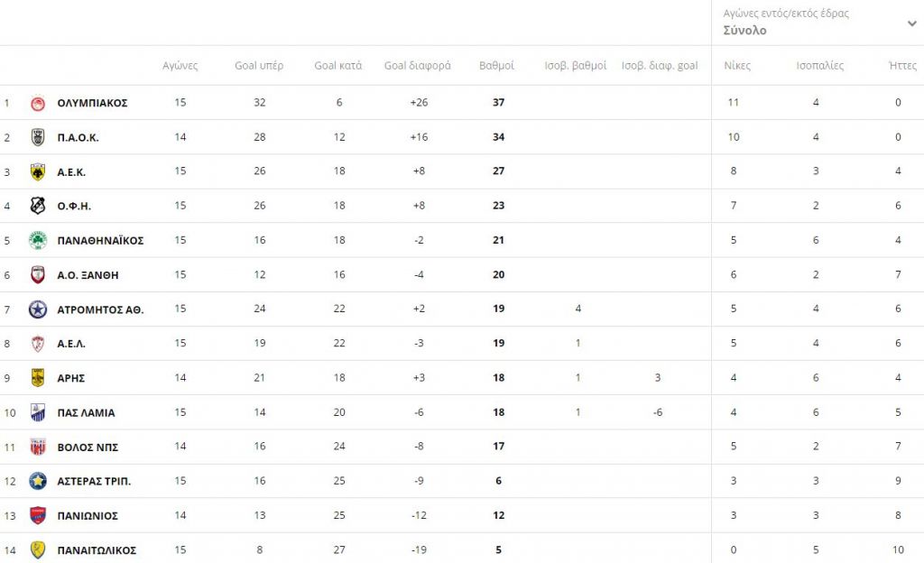
Task: Open the Σύνολο matches filter selector
Action: (x=744, y=30)
